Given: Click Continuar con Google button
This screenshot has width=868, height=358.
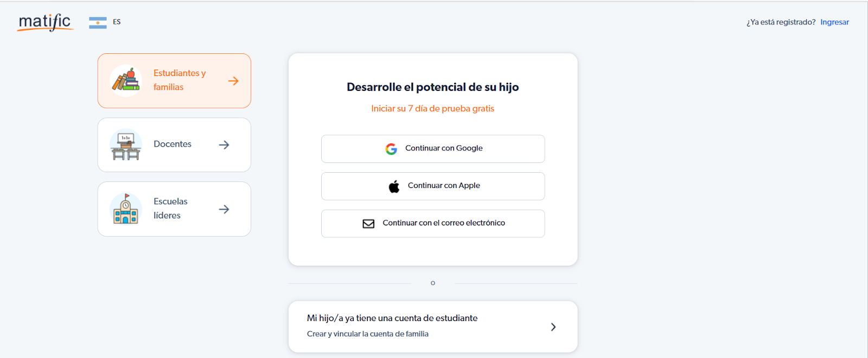Looking at the screenshot, I should point(433,149).
